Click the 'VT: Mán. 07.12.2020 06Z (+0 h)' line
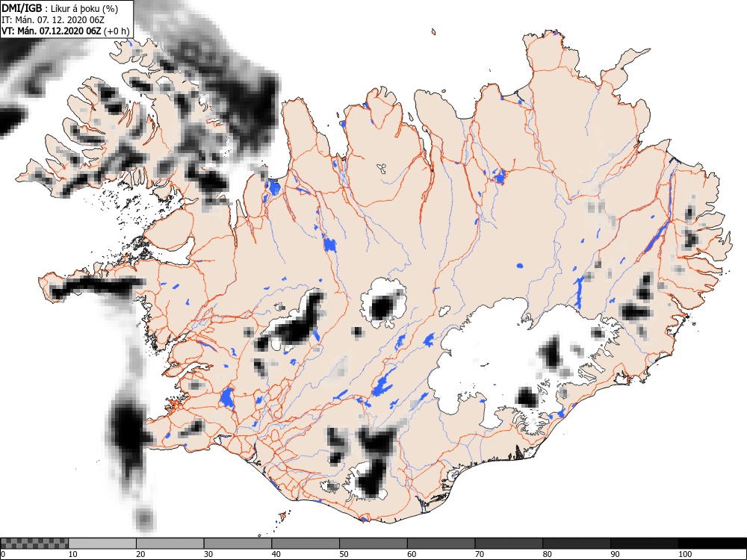 click(x=65, y=31)
